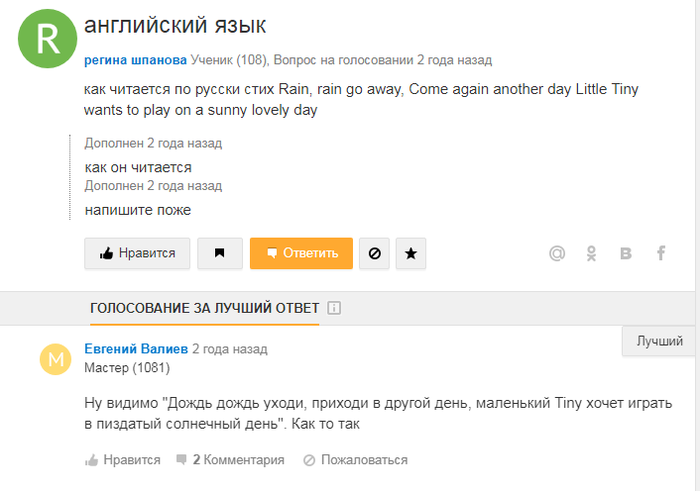Click the star favorite icon button
This screenshot has height=491, width=700.
point(411,254)
